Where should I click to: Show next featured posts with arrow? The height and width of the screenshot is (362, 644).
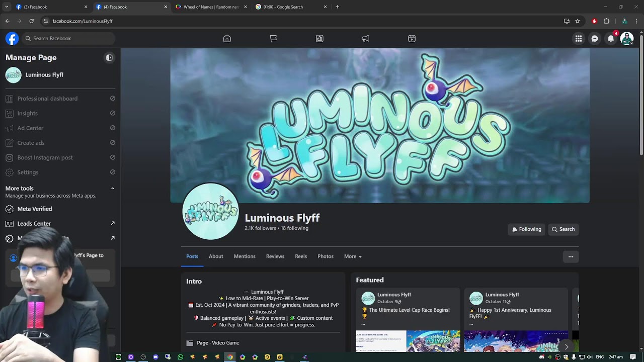566,346
